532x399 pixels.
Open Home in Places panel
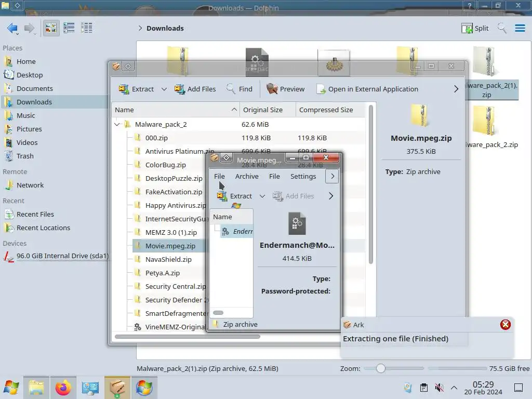point(26,61)
